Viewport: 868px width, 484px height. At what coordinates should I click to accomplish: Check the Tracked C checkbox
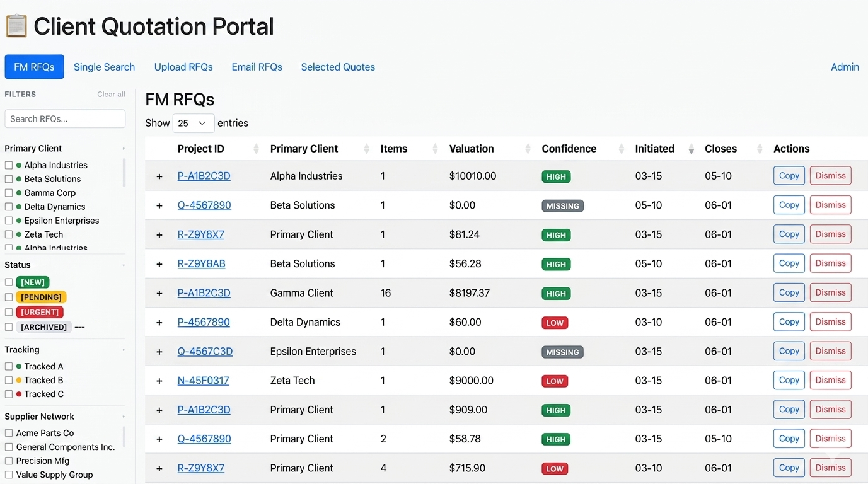click(9, 394)
